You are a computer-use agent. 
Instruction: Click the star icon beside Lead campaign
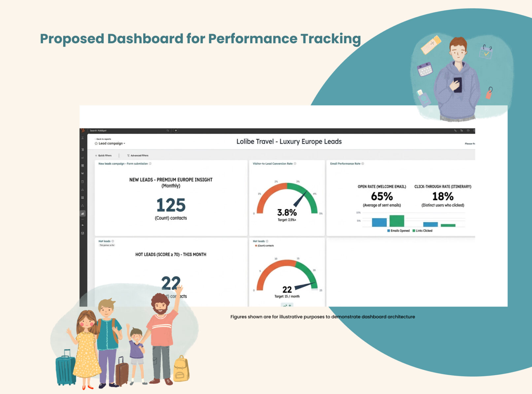[x=96, y=144]
